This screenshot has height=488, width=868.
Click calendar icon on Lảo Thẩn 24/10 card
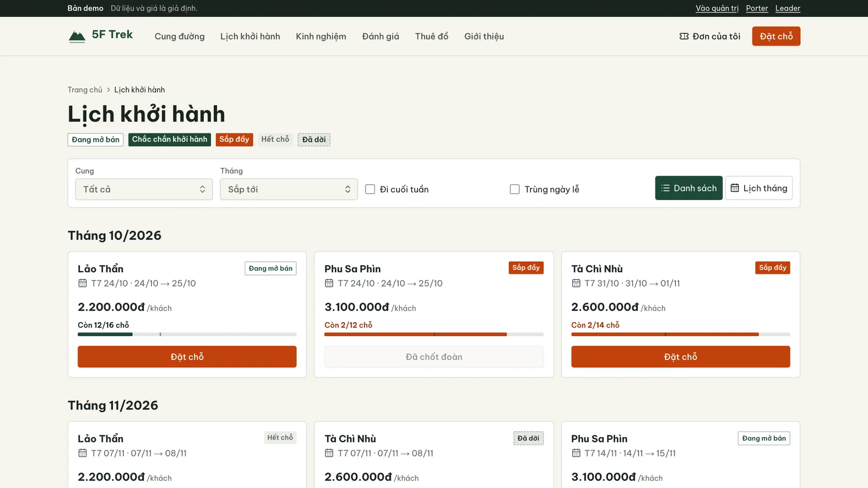[x=82, y=283]
